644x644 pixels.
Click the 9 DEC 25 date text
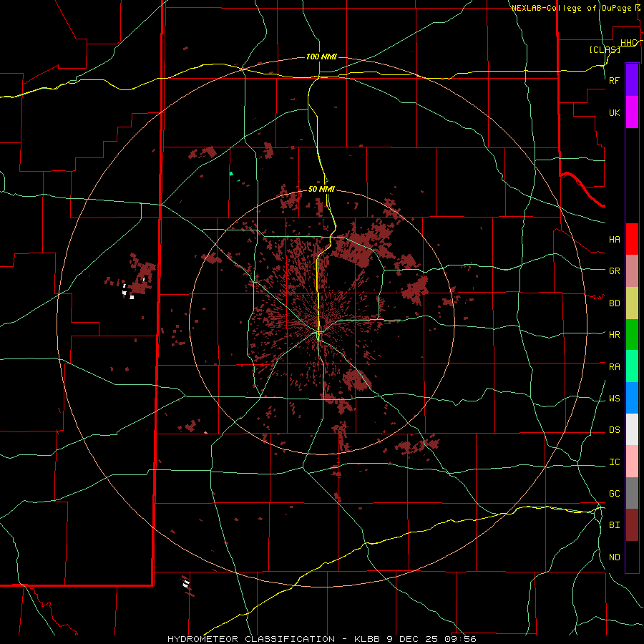point(412,639)
